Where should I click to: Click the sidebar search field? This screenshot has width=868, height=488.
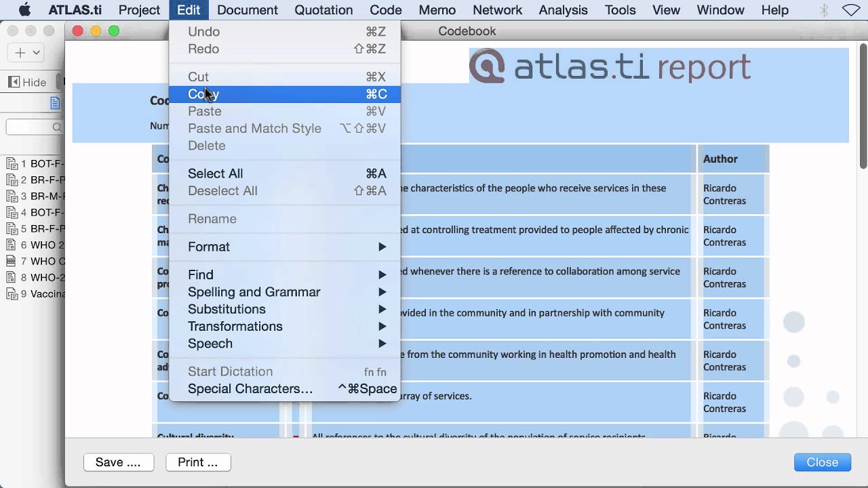tap(34, 127)
